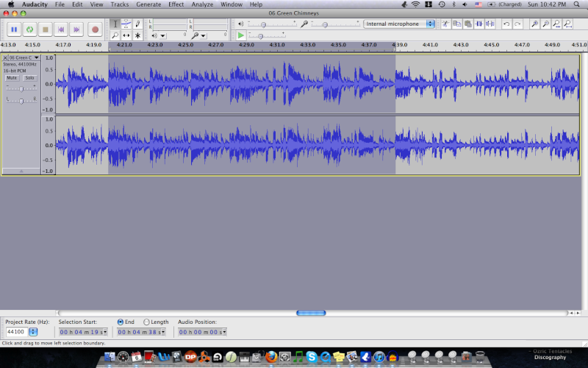Viewport: 588px width, 368px height.
Task: Click Play-at-speed green arrow button
Action: [241, 35]
